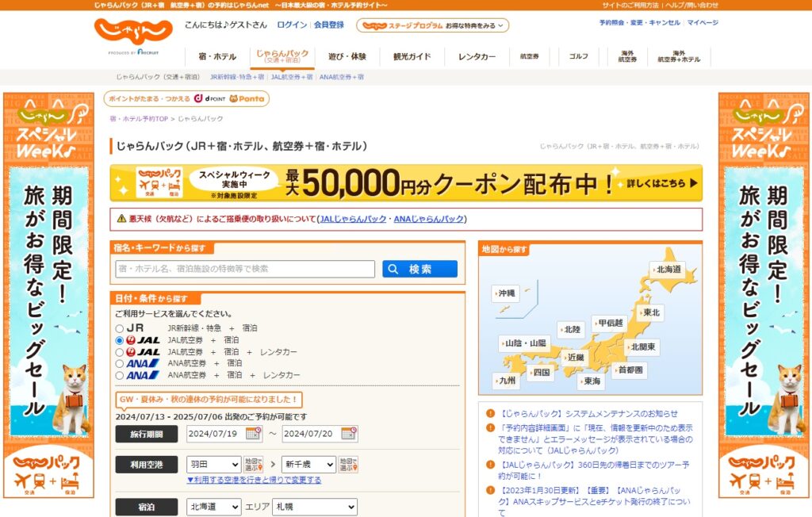The height and width of the screenshot is (517, 812).
Task: Select 近畿 on the map
Action: point(575,358)
